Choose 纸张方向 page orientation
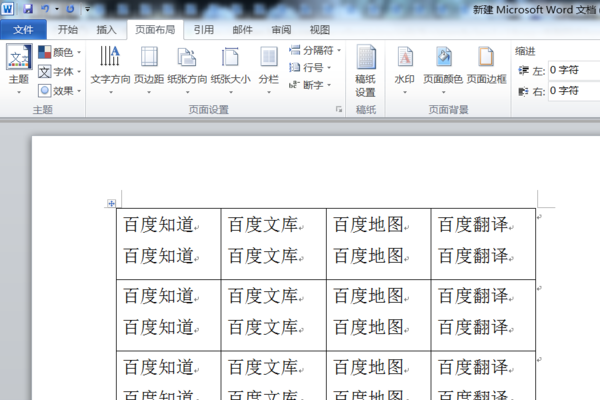 187,69
